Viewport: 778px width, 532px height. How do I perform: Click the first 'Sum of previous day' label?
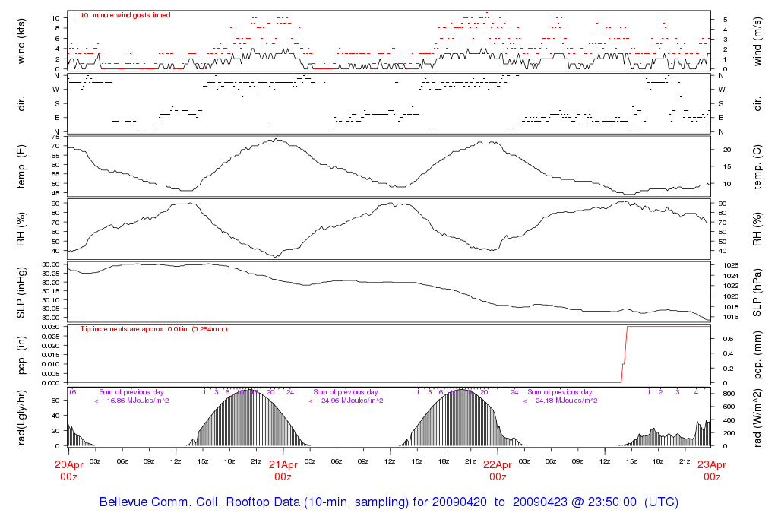pyautogui.click(x=131, y=392)
